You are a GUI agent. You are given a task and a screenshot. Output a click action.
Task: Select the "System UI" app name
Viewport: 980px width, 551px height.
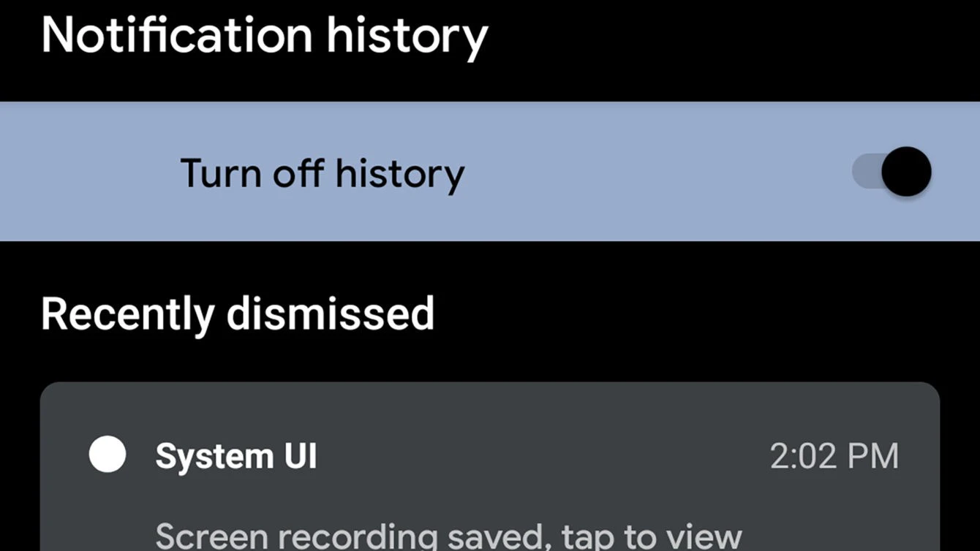pyautogui.click(x=236, y=457)
